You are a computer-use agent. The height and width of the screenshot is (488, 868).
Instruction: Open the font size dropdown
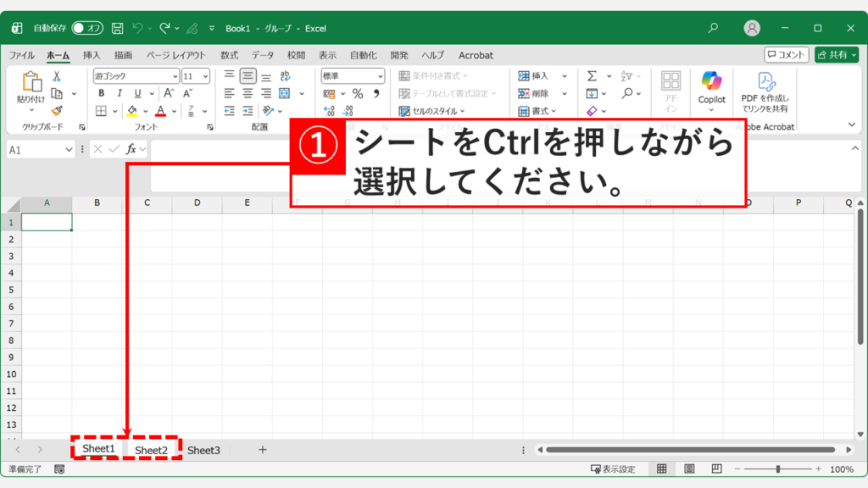[x=205, y=75]
